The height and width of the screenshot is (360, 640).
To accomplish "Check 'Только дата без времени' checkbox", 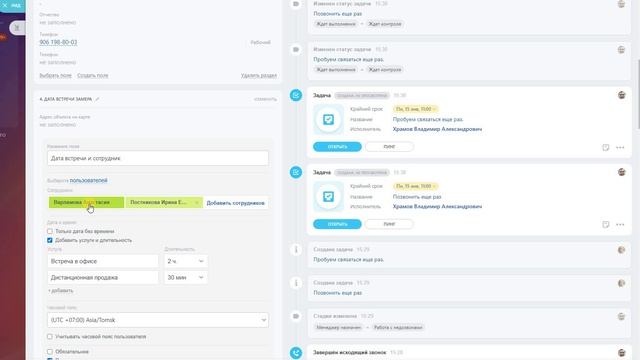I will [50, 231].
